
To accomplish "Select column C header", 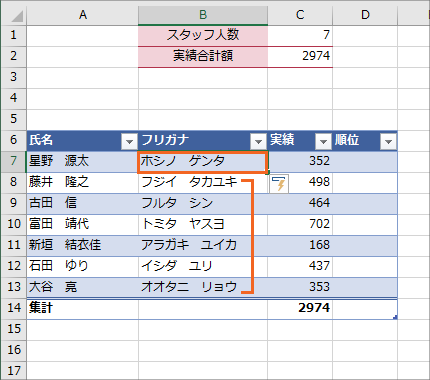I will pyautogui.click(x=300, y=14).
